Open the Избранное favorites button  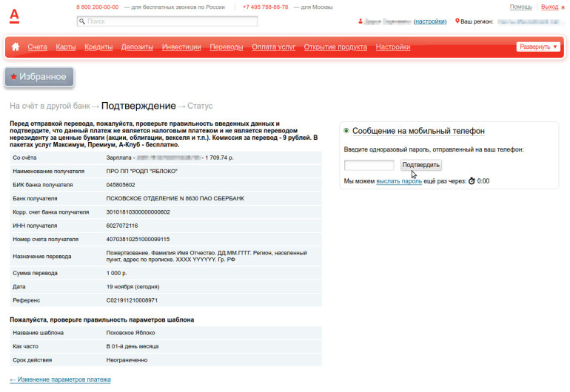click(x=39, y=77)
